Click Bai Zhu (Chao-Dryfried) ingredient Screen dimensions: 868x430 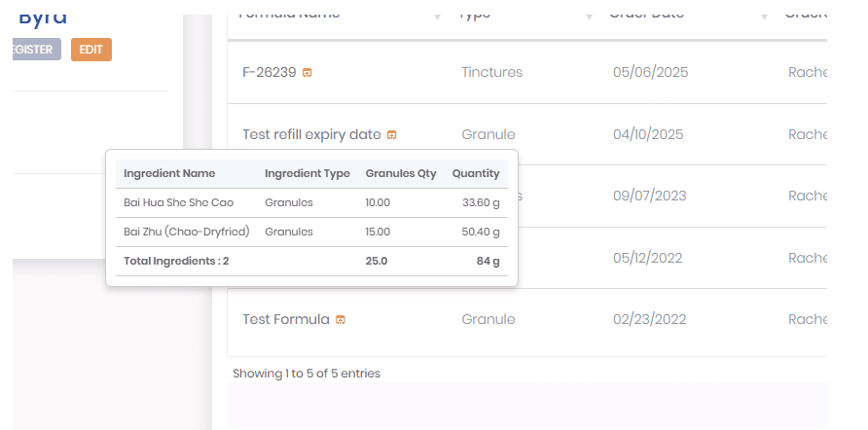[187, 232]
